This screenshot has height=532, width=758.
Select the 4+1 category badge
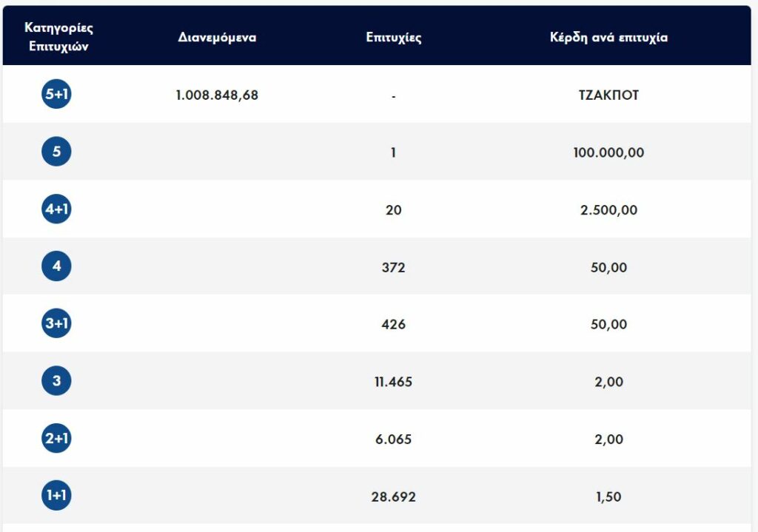[57, 209]
